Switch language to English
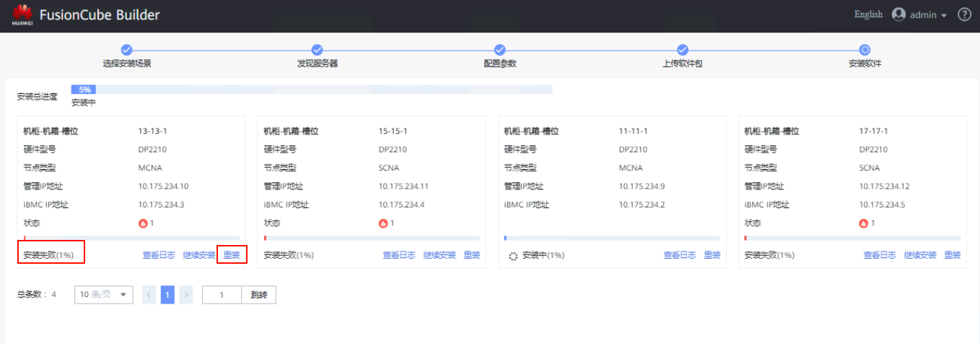Viewport: 980px width, 344px height. click(868, 14)
